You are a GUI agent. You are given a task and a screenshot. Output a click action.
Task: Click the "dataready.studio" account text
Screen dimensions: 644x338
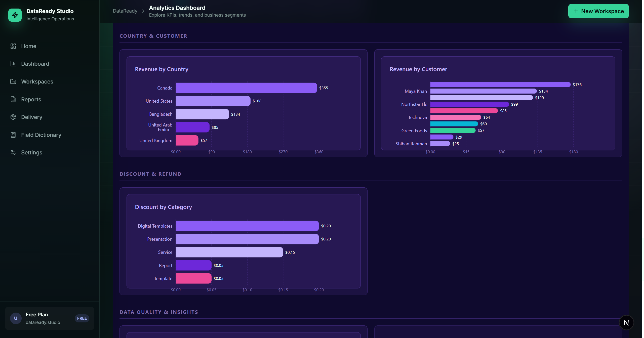tap(43, 322)
